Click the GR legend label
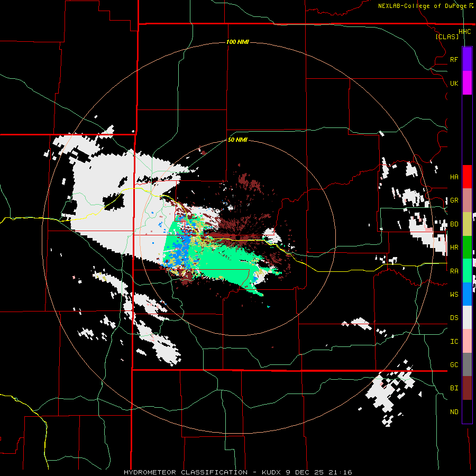This screenshot has width=476, height=476. click(454, 200)
